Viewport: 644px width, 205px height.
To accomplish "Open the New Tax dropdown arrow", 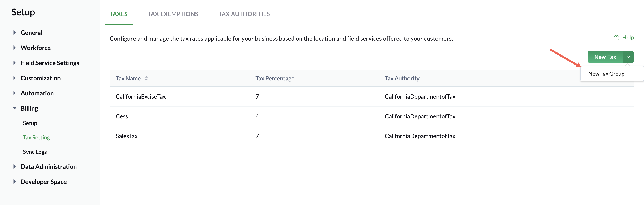I will pyautogui.click(x=628, y=57).
